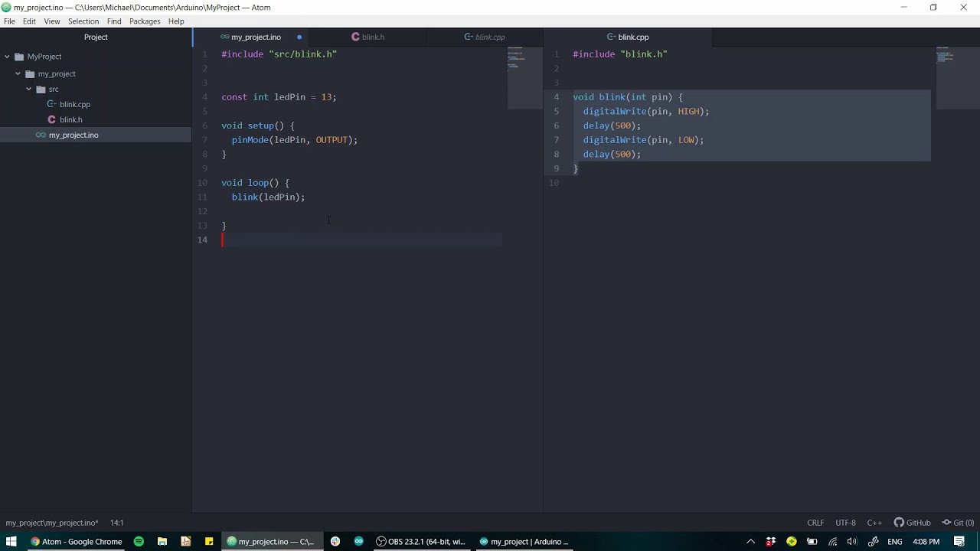980x551 pixels.
Task: Click the src folder icon
Action: [41, 89]
